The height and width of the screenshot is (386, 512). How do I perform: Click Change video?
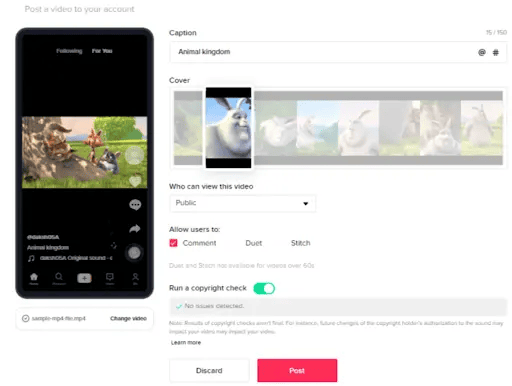[x=128, y=318]
